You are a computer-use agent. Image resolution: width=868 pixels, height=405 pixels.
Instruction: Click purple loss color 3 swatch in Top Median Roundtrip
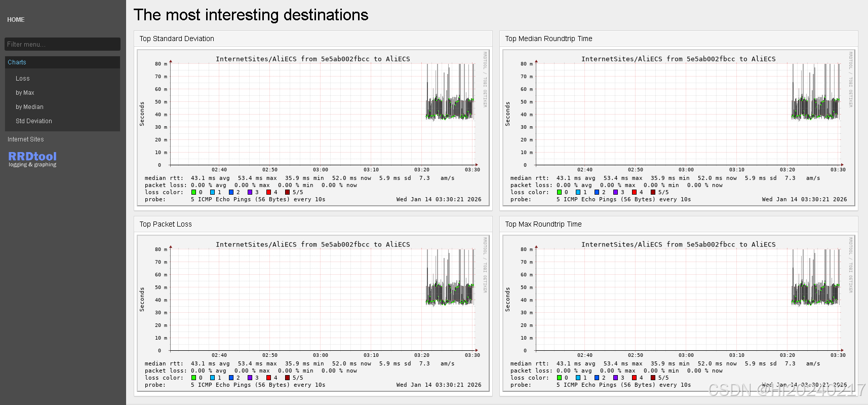(615, 193)
